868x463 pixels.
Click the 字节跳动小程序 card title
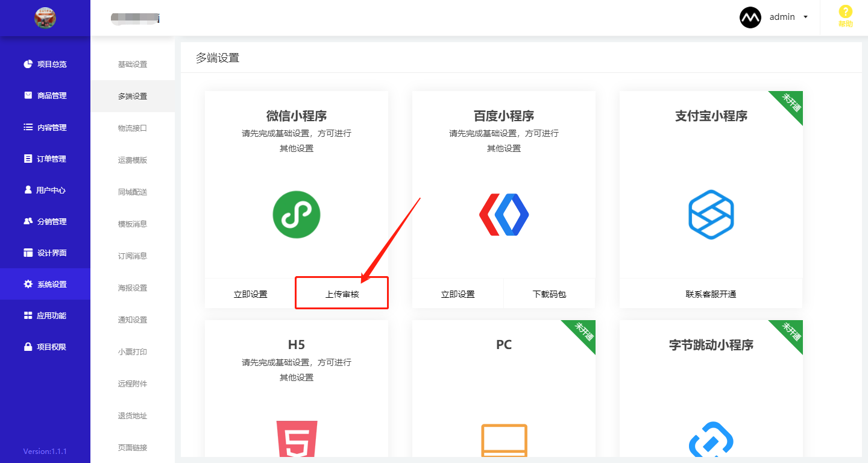click(x=711, y=345)
